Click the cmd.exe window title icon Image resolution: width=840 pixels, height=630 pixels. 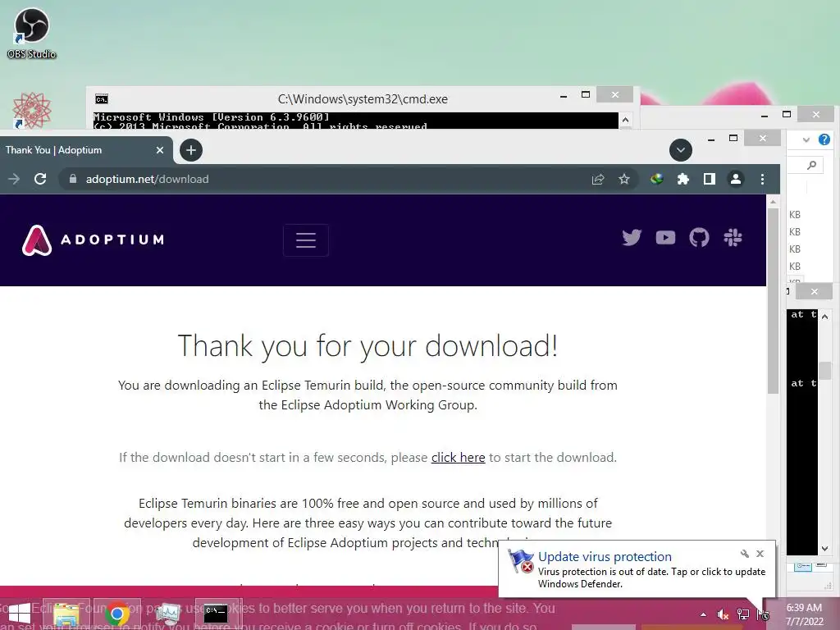[x=101, y=99]
